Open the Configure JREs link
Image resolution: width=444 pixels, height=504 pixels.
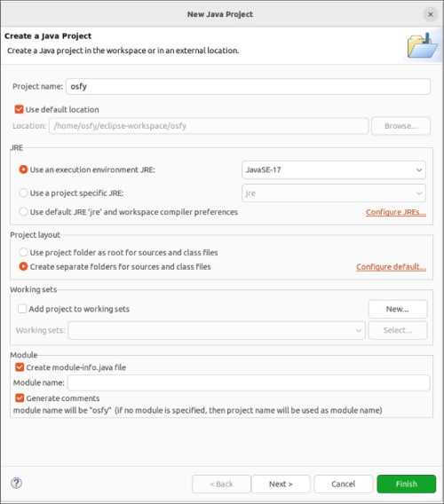click(396, 212)
